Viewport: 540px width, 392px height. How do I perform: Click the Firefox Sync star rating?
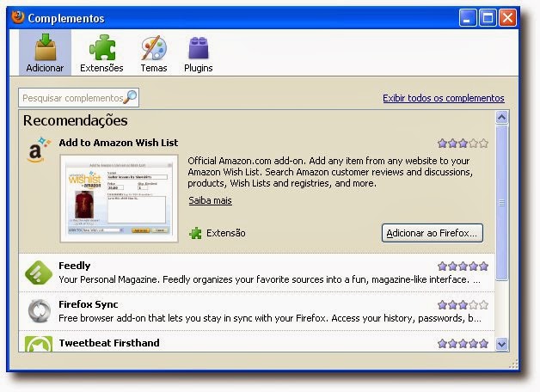click(x=463, y=304)
